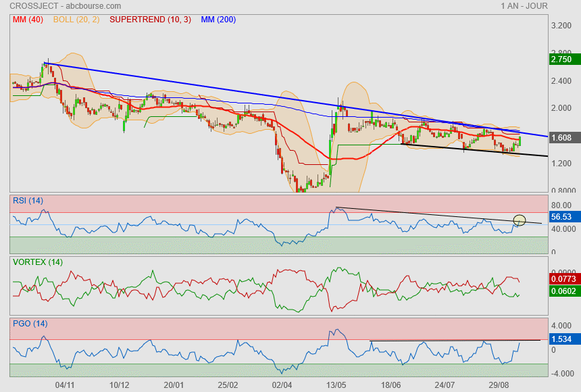Click the red 0.0773 vortex value tag
This screenshot has height=392, width=581.
click(563, 278)
